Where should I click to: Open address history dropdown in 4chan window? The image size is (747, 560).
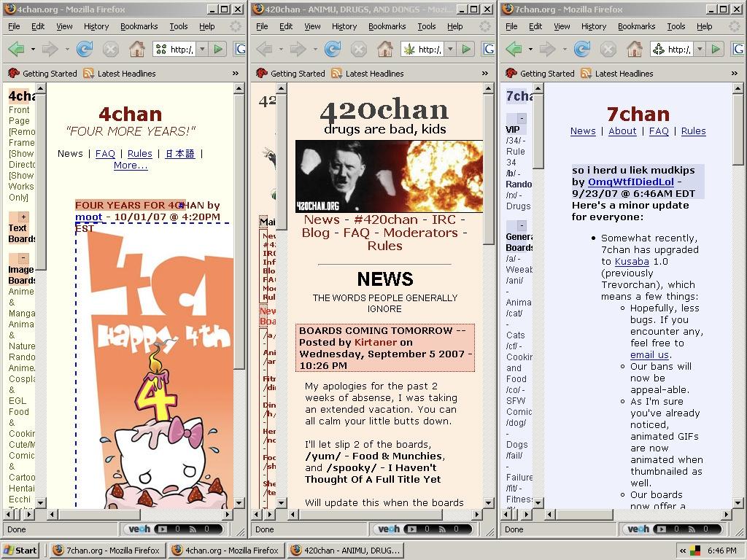202,49
